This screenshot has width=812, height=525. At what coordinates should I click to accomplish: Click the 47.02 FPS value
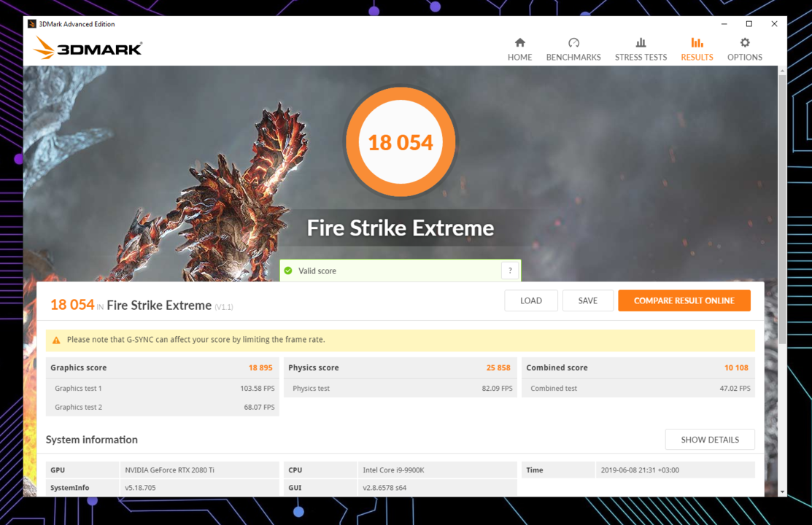pos(735,389)
